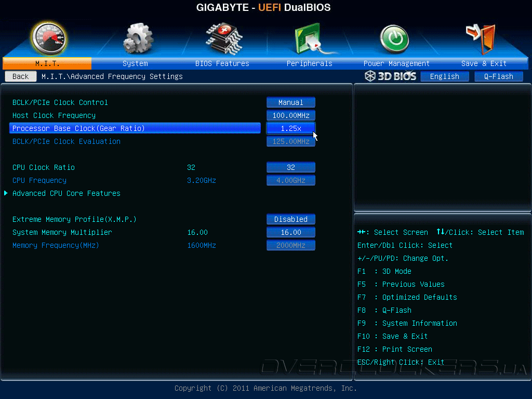Open the BCLK/PCIe Clock Control Manual dropdown

tap(291, 102)
